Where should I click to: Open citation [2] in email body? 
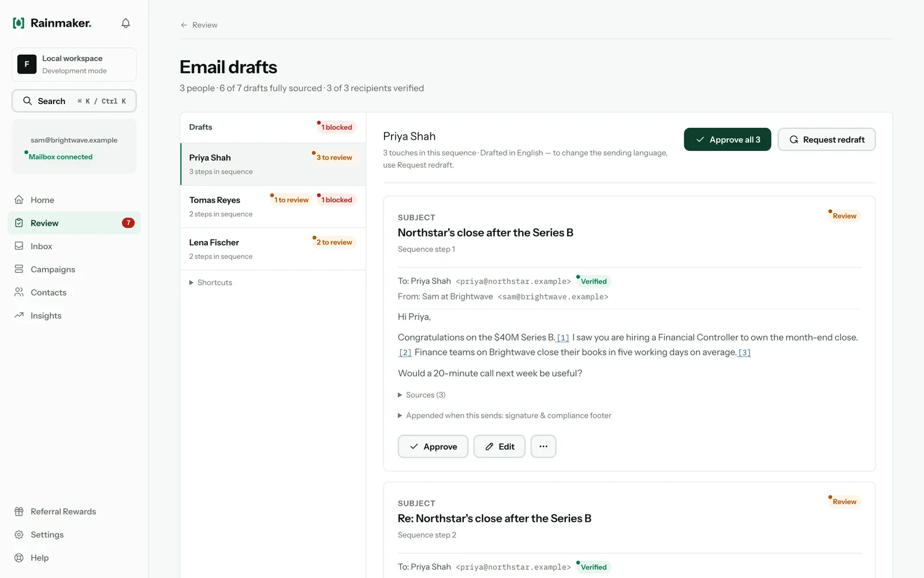click(x=405, y=353)
